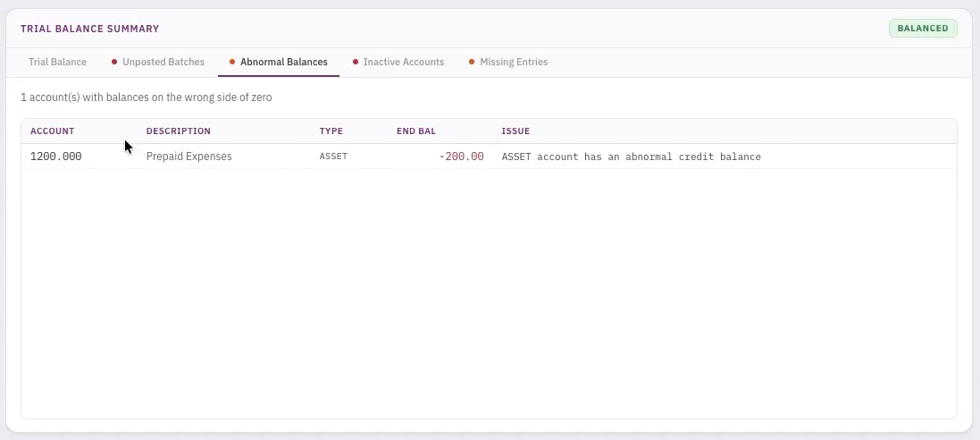Click the status dot beside Inactive Accounts
980x440 pixels.
tap(356, 63)
